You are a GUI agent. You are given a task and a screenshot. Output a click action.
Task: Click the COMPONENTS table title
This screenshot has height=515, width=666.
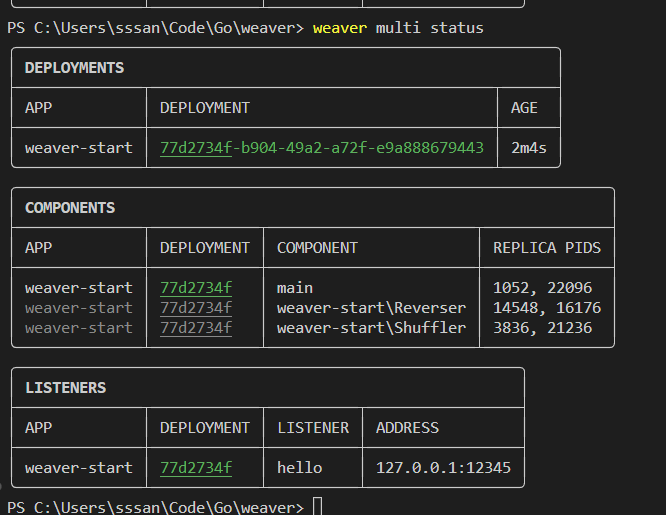(x=70, y=208)
